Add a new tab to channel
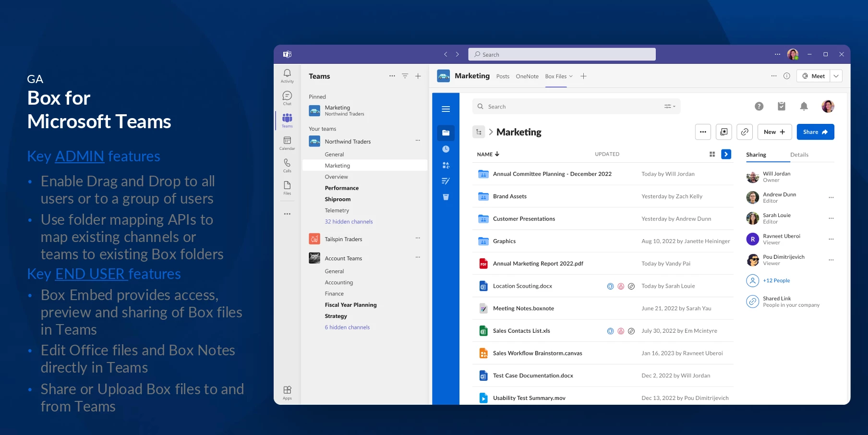 pyautogui.click(x=583, y=76)
